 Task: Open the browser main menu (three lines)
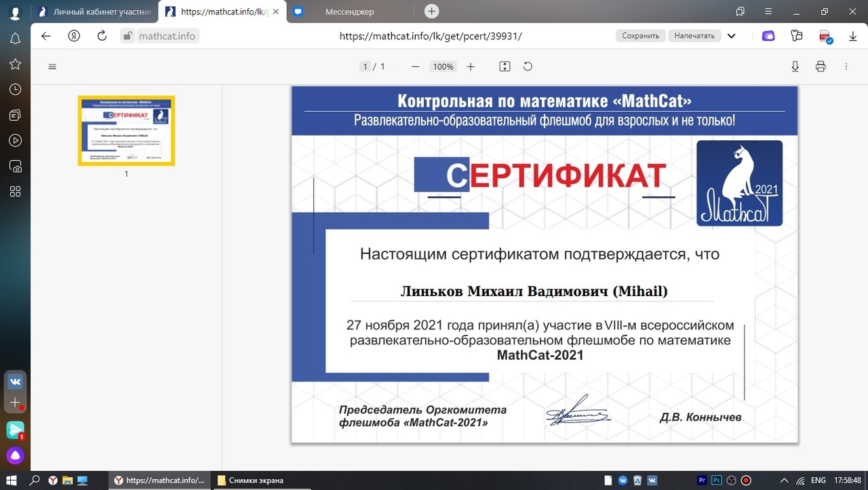click(x=770, y=12)
